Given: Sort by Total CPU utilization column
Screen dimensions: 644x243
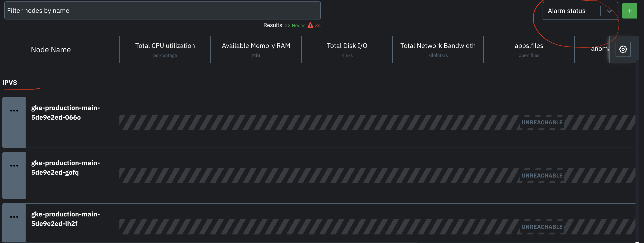Looking at the screenshot, I should coord(165,46).
